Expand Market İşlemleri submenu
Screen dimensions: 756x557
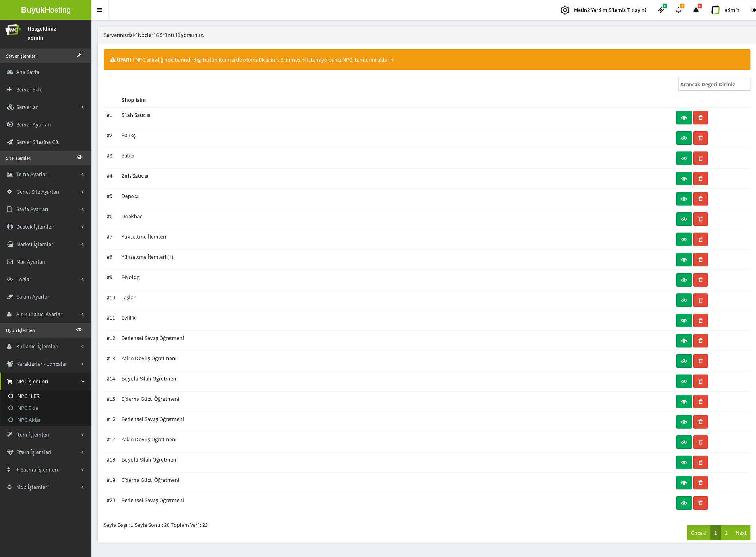click(x=45, y=244)
